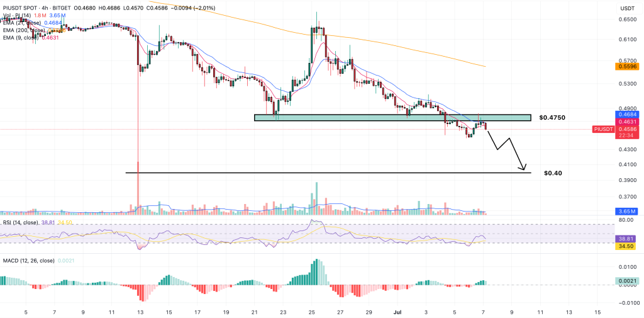
Task: Click the Jul label on time axis
Action: (397, 311)
